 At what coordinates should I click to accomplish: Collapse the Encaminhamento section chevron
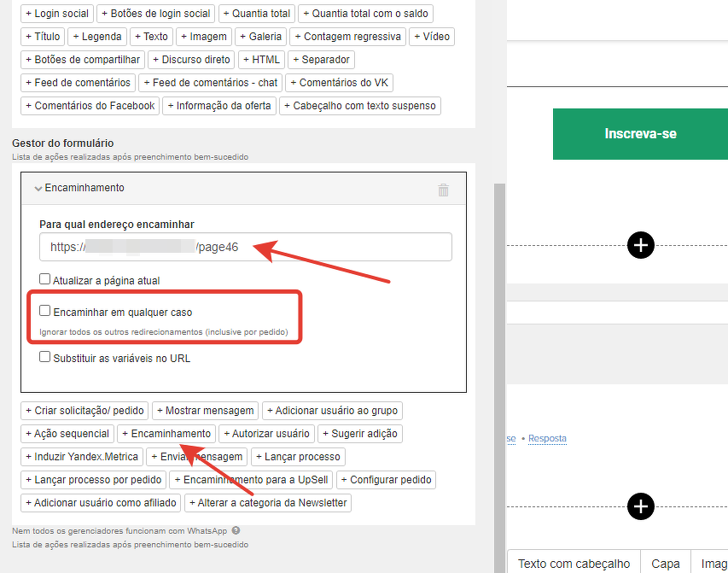tap(38, 189)
